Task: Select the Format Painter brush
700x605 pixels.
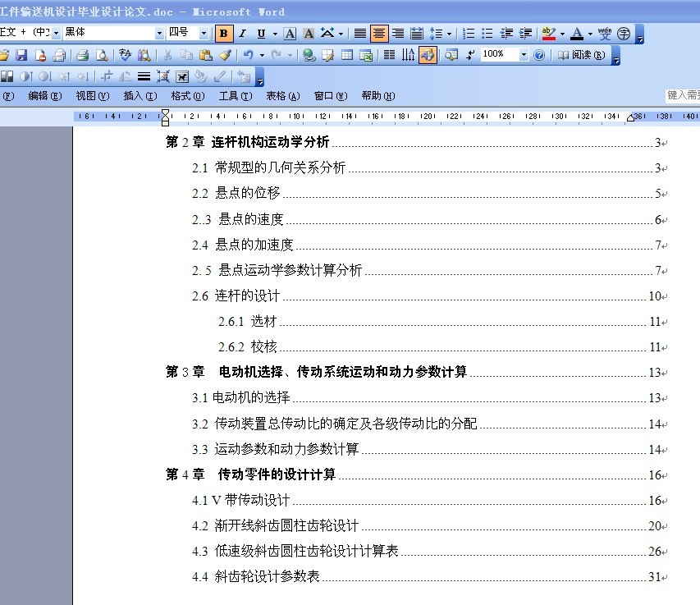Action: coord(225,55)
